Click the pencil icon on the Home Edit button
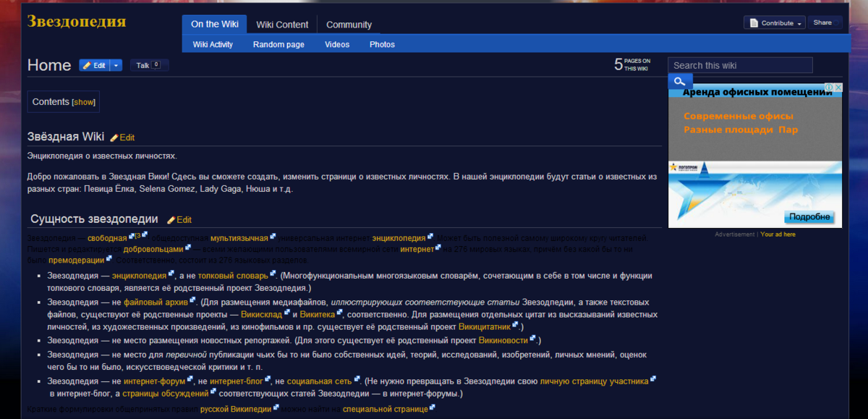 coord(87,65)
